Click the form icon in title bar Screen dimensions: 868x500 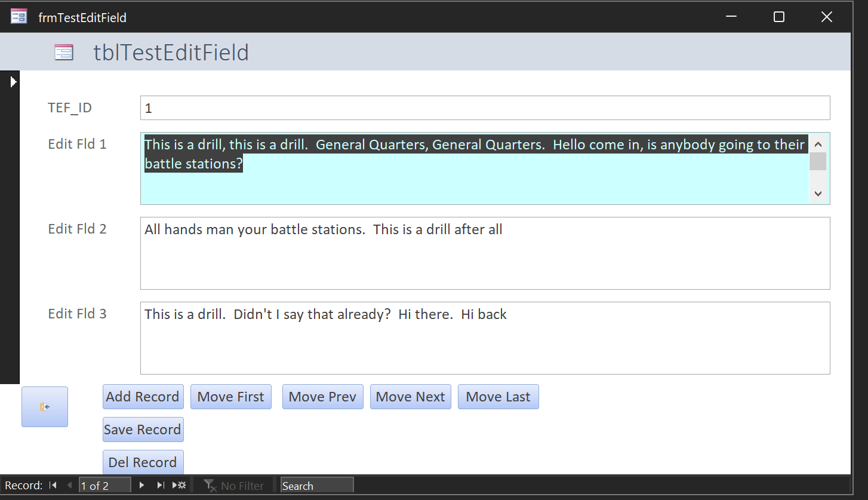point(19,17)
